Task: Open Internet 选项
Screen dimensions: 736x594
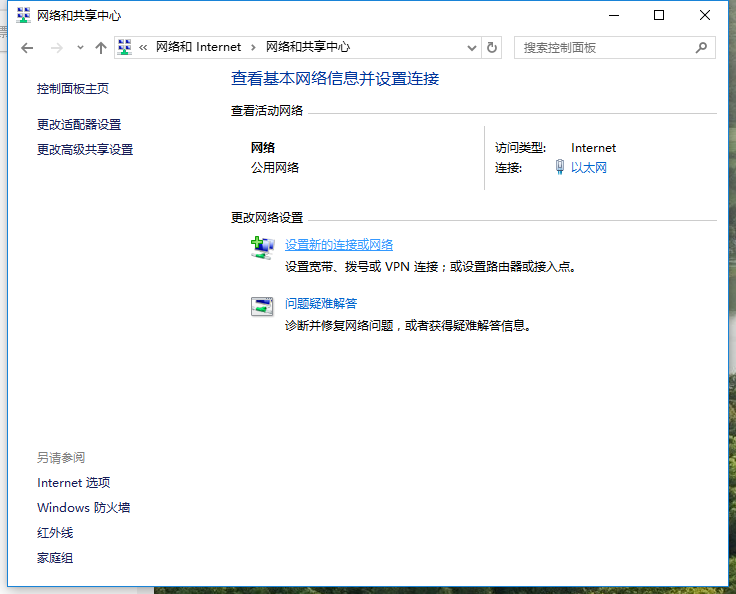Action: [74, 483]
